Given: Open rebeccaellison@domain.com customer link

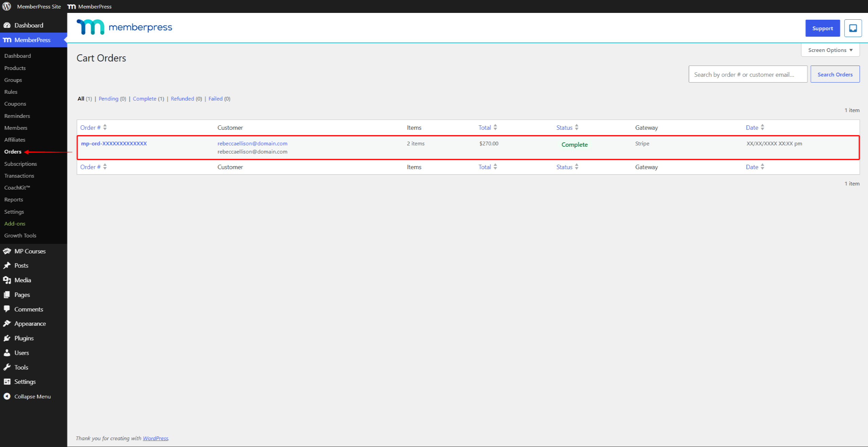Looking at the screenshot, I should (252, 143).
